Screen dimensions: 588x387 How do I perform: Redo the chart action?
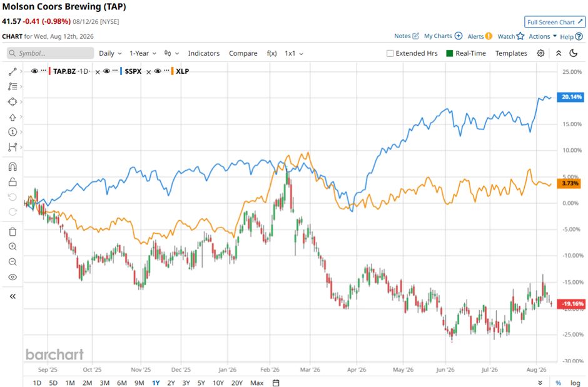click(x=13, y=212)
